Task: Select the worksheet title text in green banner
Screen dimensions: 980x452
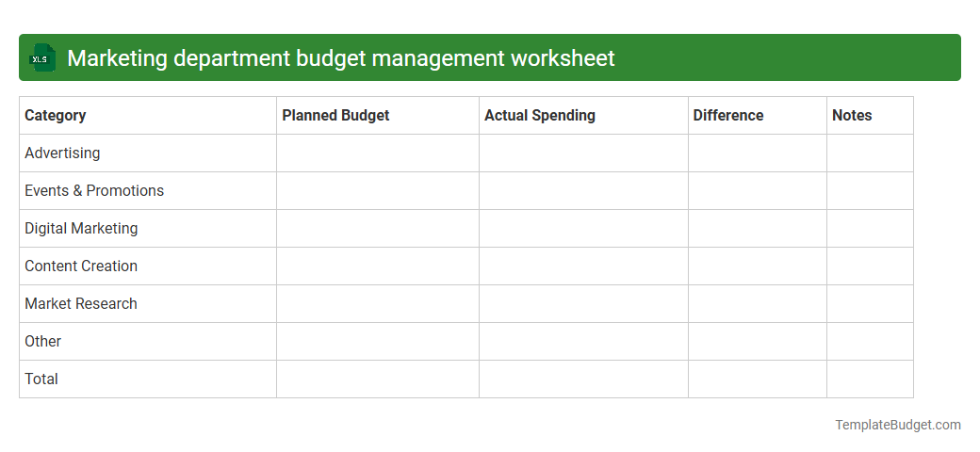Action: click(x=340, y=58)
